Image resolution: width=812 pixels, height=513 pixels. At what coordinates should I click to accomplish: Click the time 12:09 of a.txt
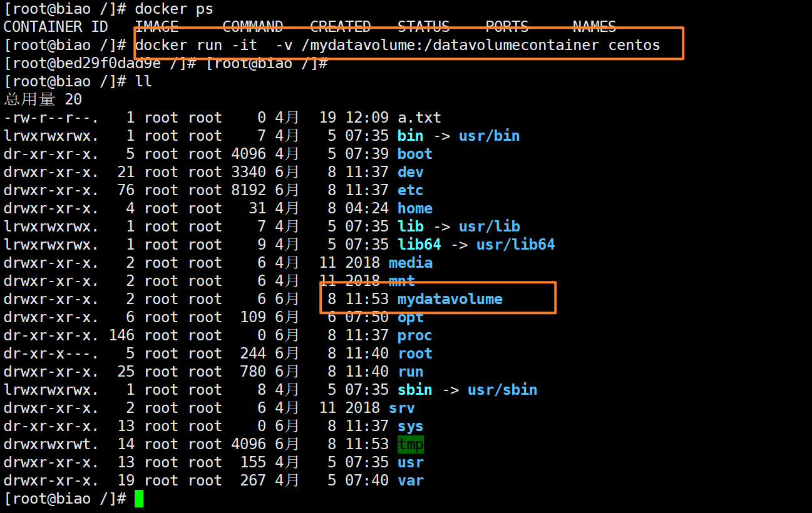367,118
